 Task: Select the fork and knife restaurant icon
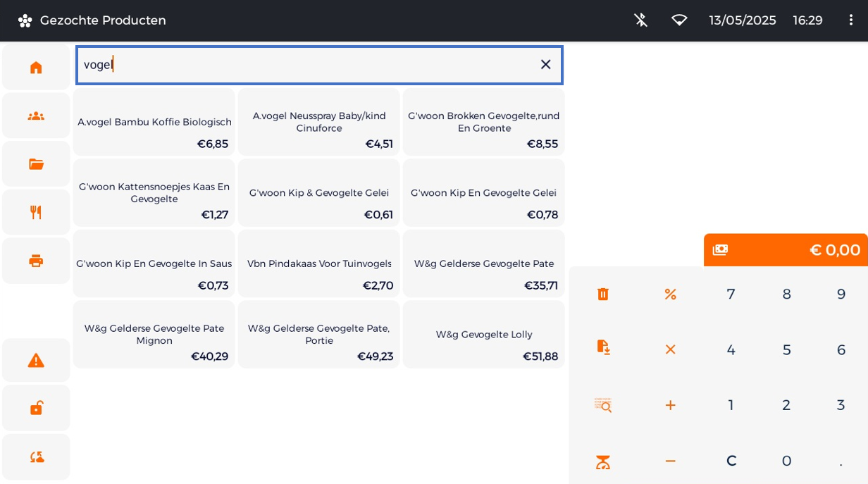[36, 212]
